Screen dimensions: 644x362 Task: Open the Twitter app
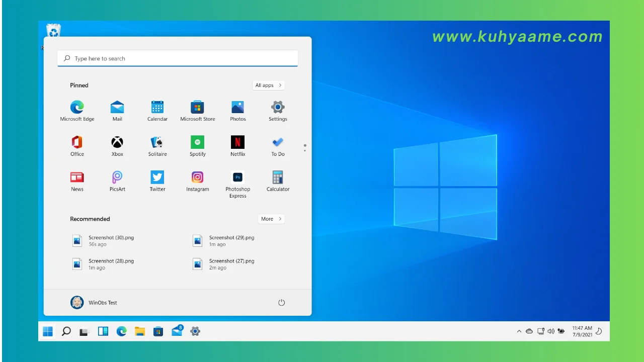tap(157, 181)
